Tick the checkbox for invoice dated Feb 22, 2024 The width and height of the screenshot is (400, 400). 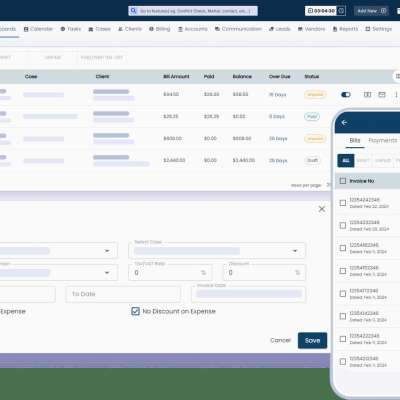[x=343, y=203]
